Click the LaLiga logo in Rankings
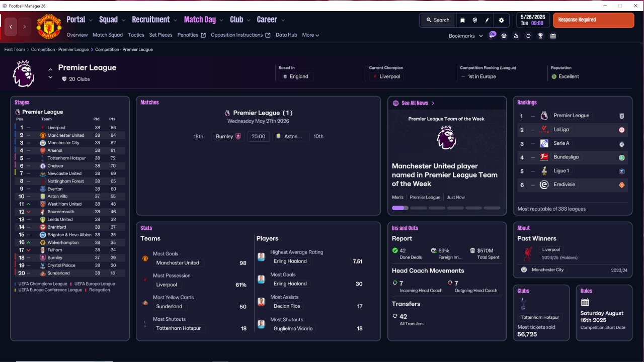Screen dimensions: 644x362 coord(544,130)
